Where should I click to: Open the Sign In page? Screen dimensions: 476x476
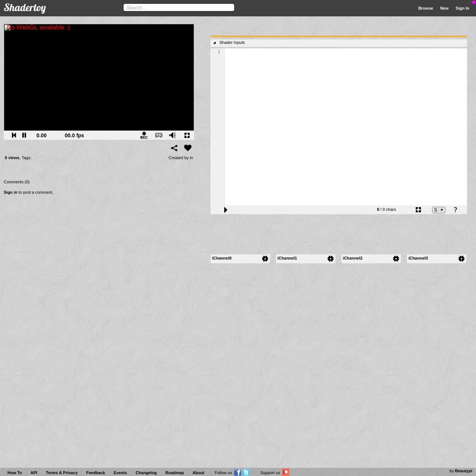click(462, 8)
